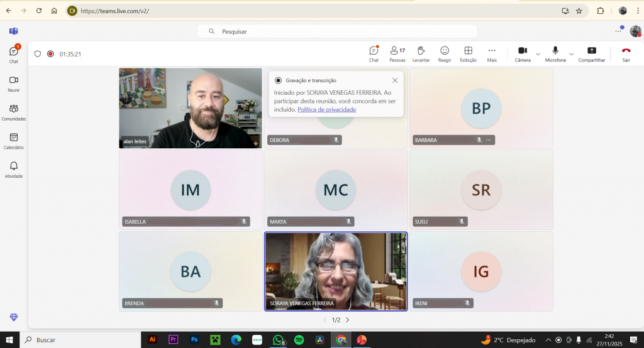Image resolution: width=644 pixels, height=348 pixels.
Task: Go to next page of participants
Action: [x=347, y=320]
